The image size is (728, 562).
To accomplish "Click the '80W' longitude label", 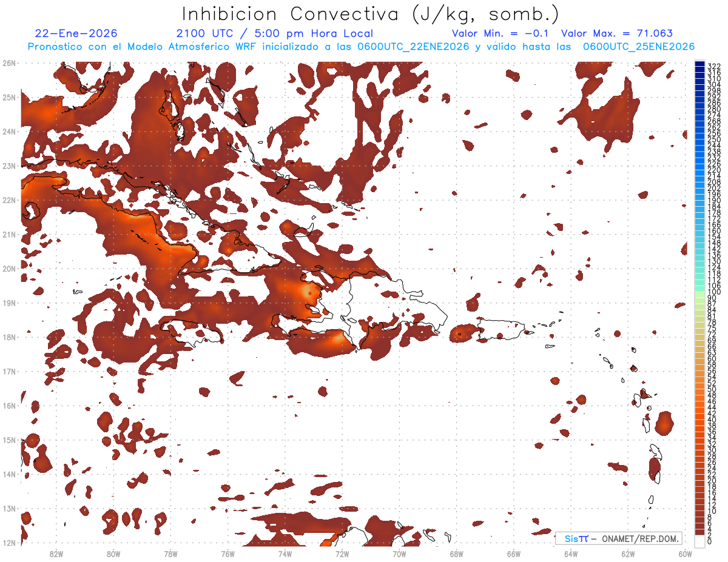I will [113, 554].
